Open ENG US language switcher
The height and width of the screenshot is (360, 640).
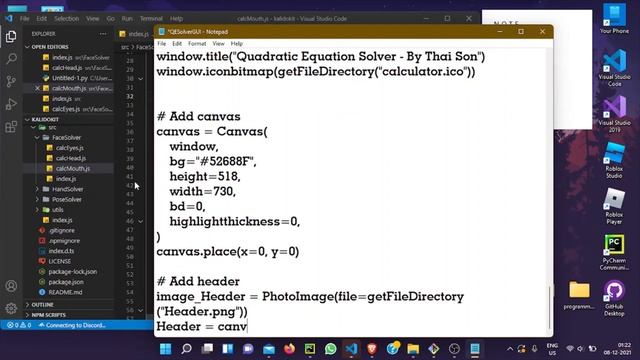pos(552,349)
